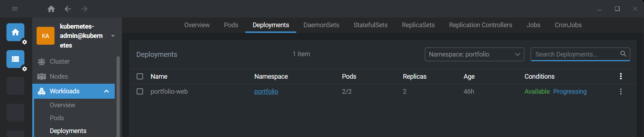Sort table by Age column
The image size is (644, 137).
[469, 77]
